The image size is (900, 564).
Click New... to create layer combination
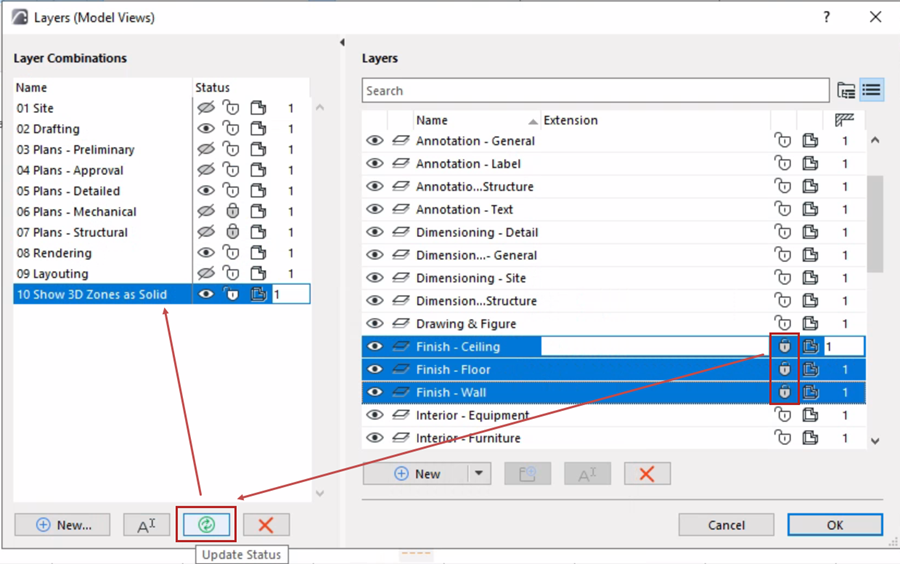63,524
